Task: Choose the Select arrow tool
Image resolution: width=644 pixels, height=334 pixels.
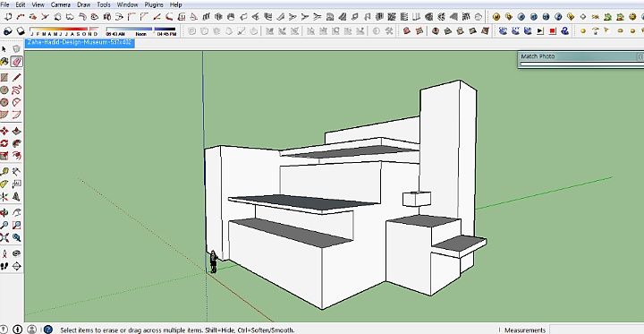Action: pyautogui.click(x=4, y=49)
